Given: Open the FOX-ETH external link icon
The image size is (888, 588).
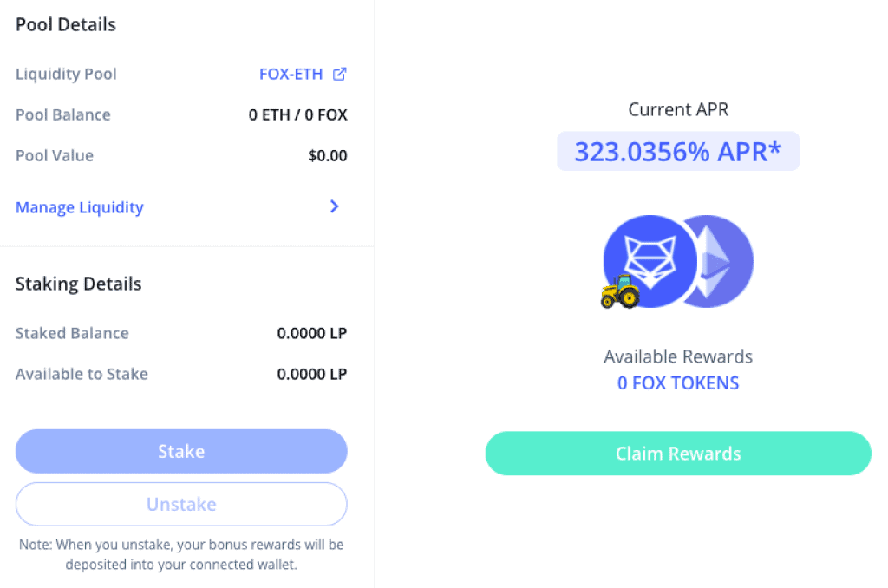Looking at the screenshot, I should pyautogui.click(x=339, y=74).
